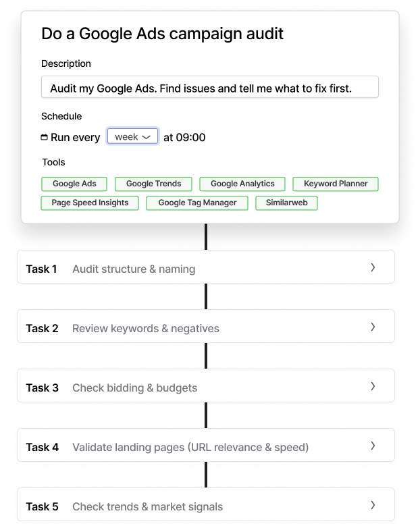Open Task 1 Audit structure & naming
420x530 pixels.
(x=134, y=269)
